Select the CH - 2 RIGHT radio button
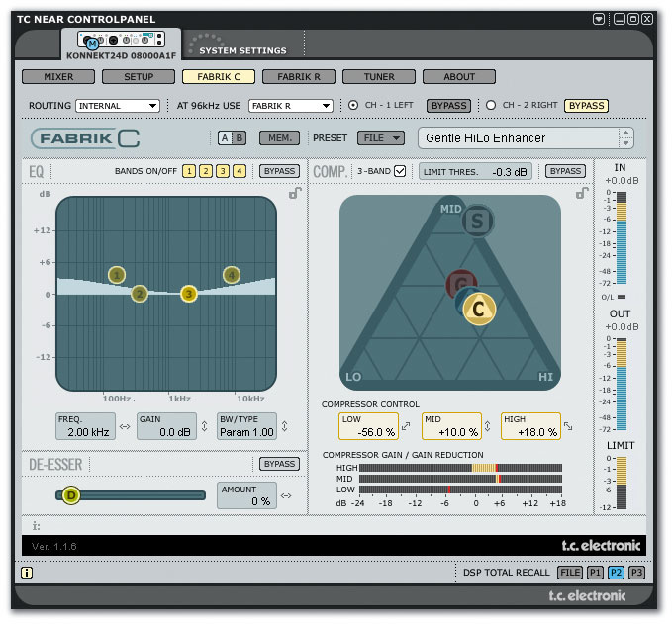The height and width of the screenshot is (624, 672). [x=490, y=106]
